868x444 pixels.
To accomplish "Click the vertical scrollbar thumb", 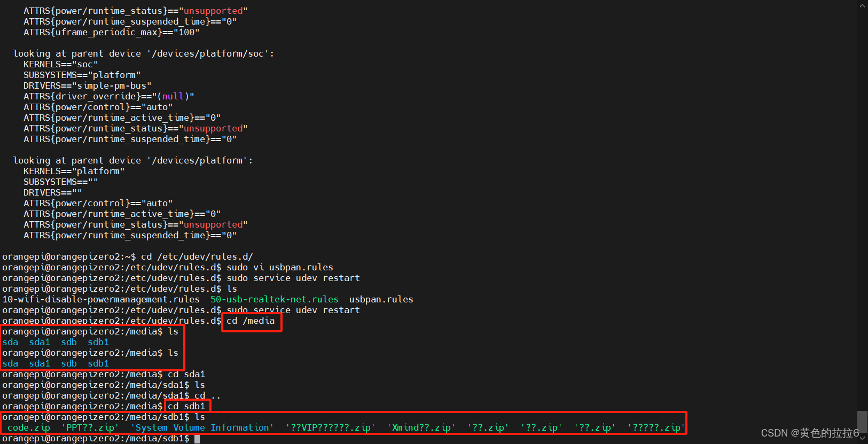I will pos(862,422).
